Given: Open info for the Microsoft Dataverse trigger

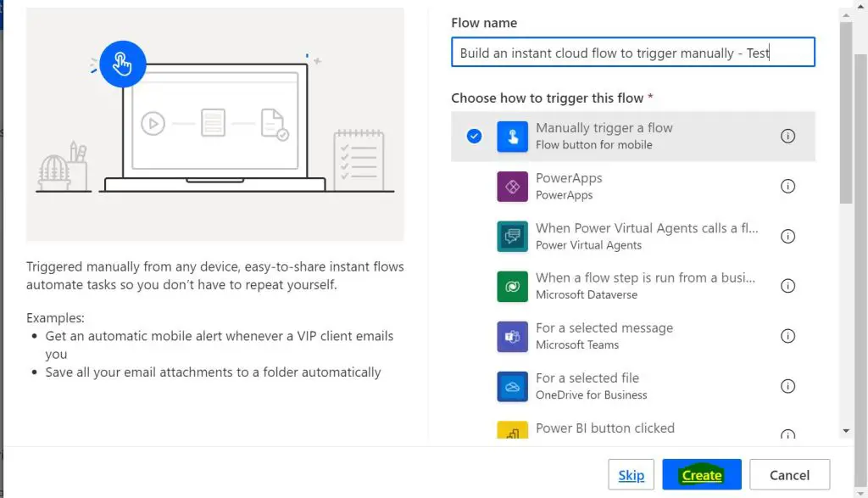Looking at the screenshot, I should (x=787, y=286).
